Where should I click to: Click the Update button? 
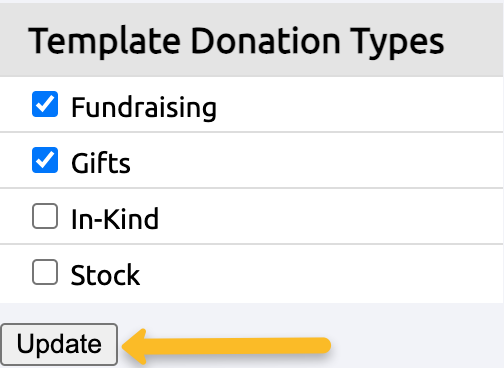[59, 344]
